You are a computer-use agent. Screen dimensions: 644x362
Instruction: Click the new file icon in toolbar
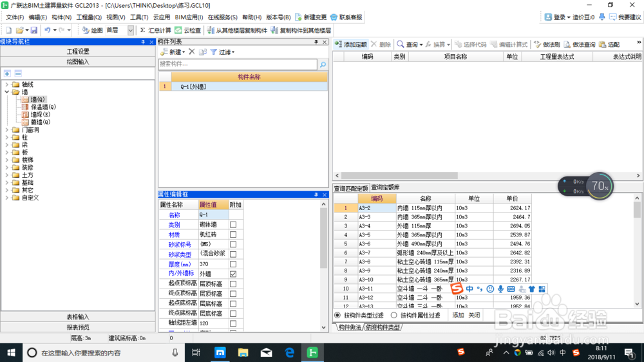[x=8, y=30]
